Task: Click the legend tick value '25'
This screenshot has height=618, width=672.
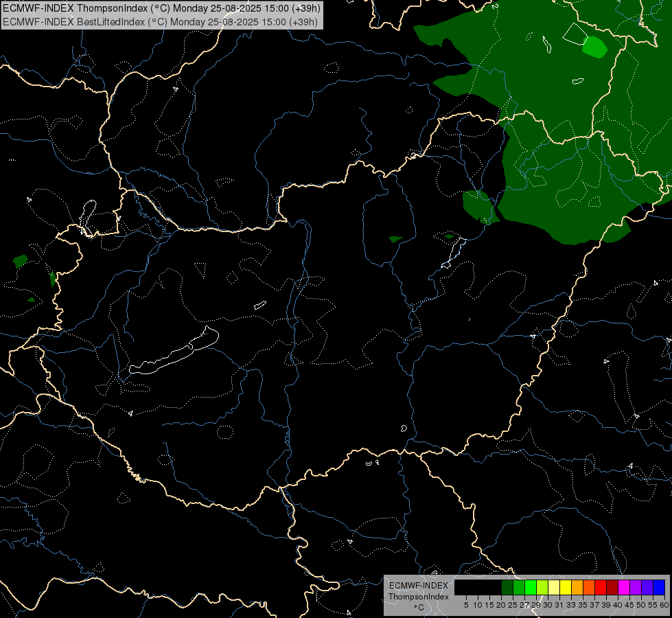Action: point(513,605)
